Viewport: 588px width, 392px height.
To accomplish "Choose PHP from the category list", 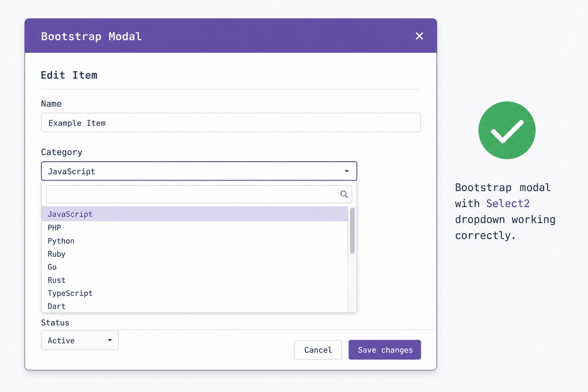I will coord(195,227).
